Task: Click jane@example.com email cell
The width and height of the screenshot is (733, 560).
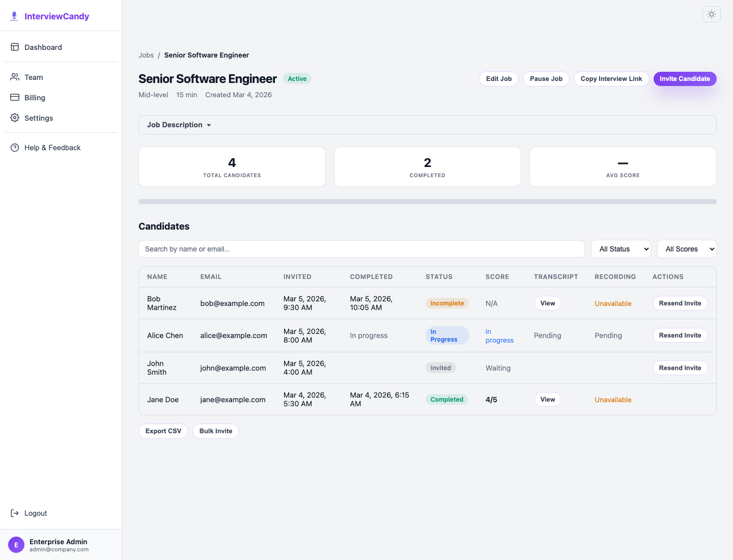Action: [x=233, y=400]
